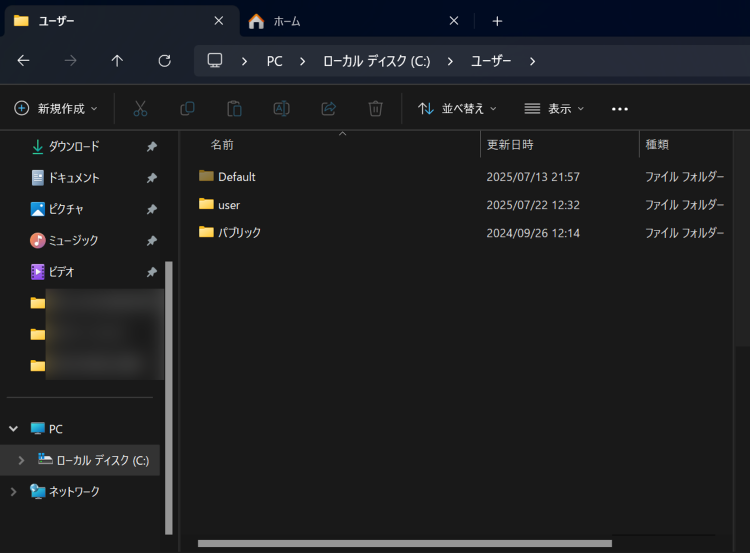
Task: Click the Delete trash can icon
Action: pos(375,109)
